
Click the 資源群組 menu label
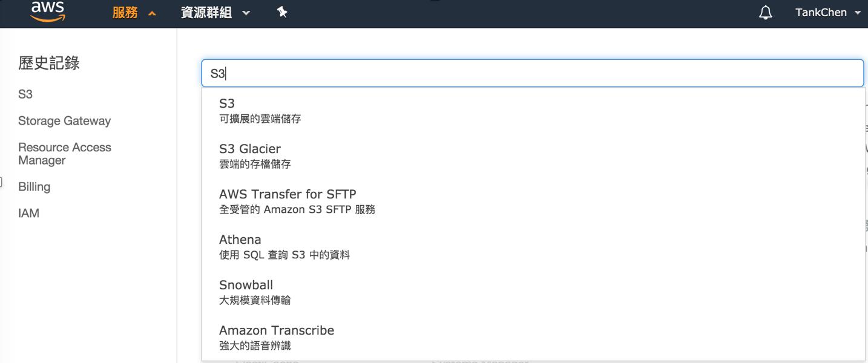point(206,13)
